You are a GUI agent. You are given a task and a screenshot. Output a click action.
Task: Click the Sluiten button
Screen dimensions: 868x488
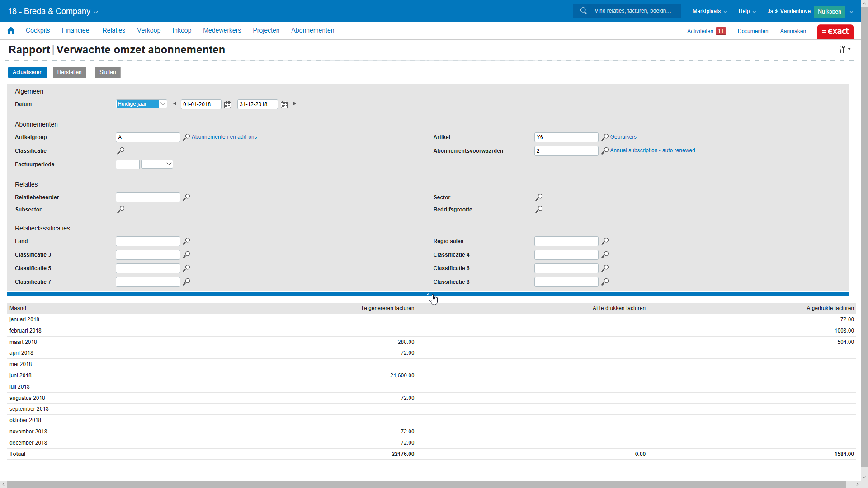(x=108, y=72)
